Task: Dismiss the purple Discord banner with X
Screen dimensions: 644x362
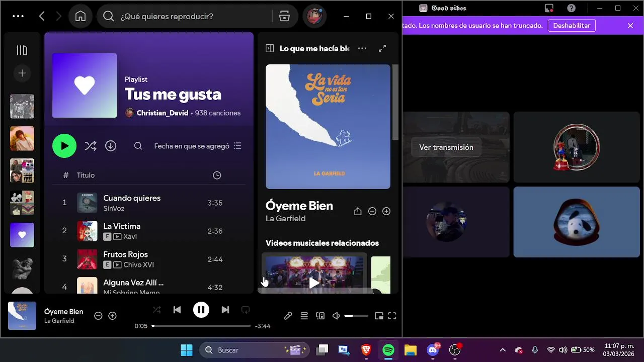Action: click(630, 26)
